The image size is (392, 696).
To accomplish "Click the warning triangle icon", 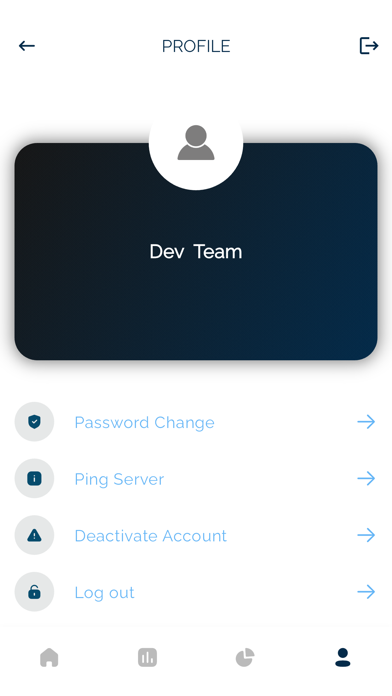I will (x=34, y=535).
